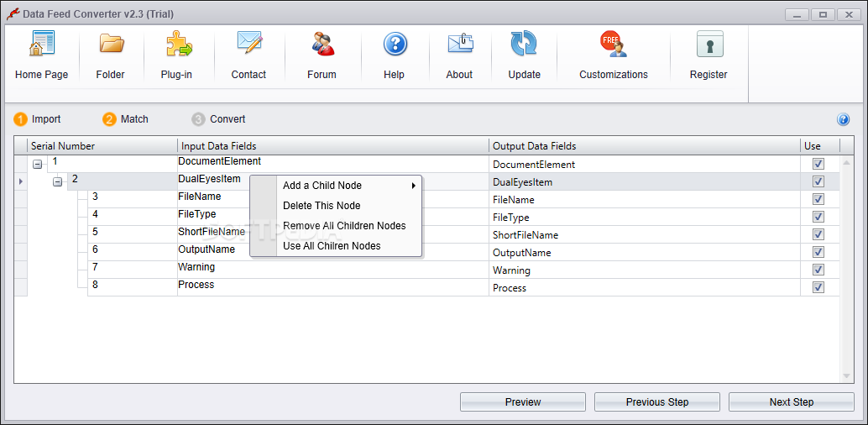
Task: Click the Help question mark toolbar icon
Action: (395, 44)
